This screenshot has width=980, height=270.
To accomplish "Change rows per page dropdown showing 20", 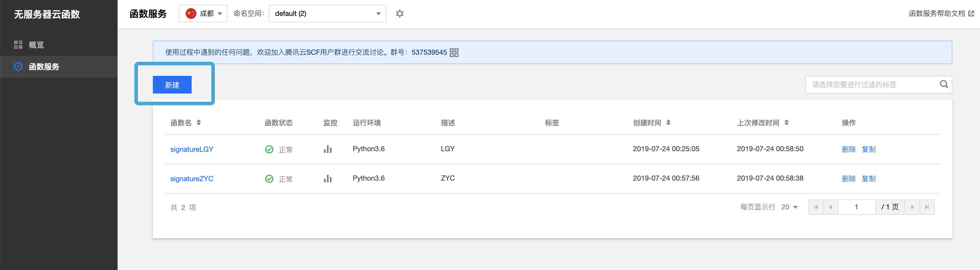I will pos(789,207).
